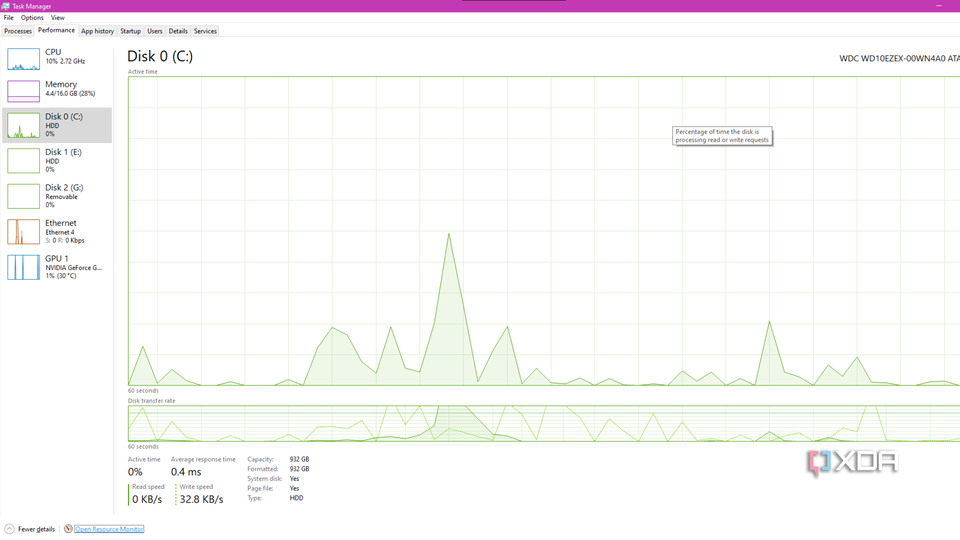The image size is (960, 540).
Task: Click the Task Manager title bar icon
Action: [6, 6]
